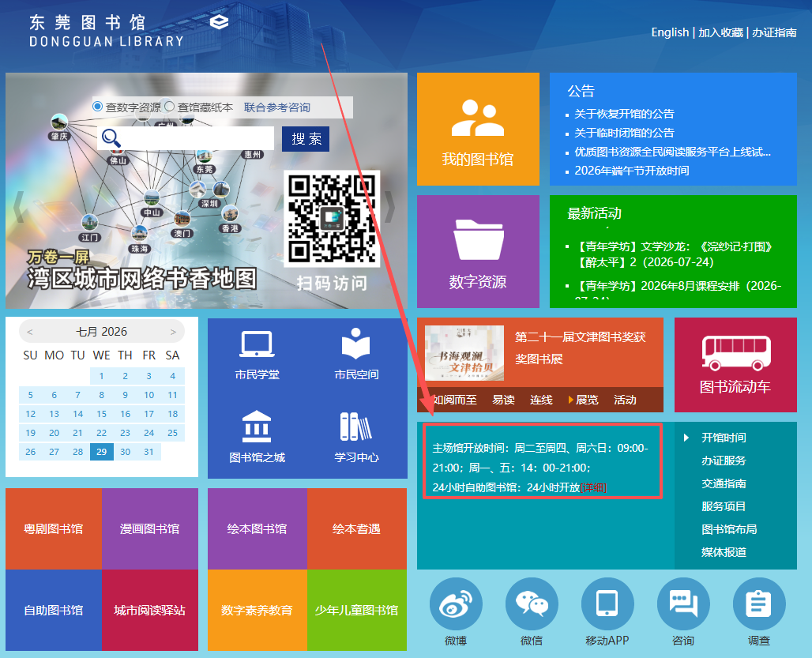The height and width of the screenshot is (658, 812).
Task: Open the 图书流动车 bus tile
Action: tap(735, 365)
